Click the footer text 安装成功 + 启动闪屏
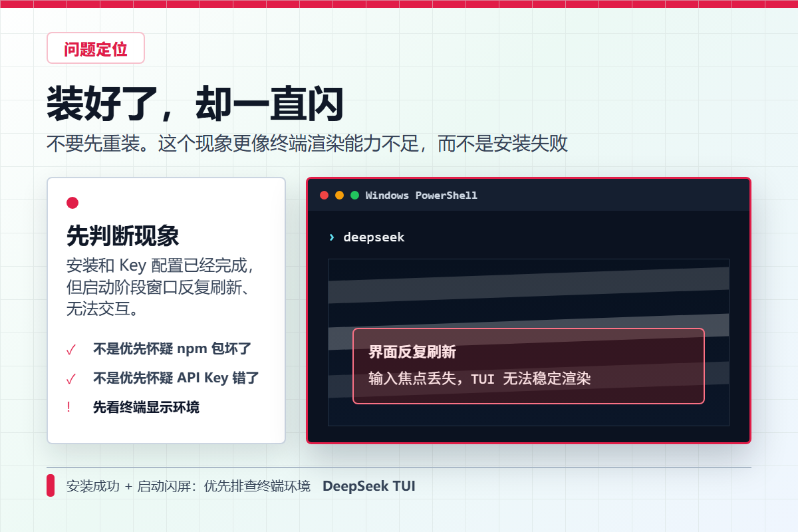This screenshot has height=532, width=798. coord(188,486)
